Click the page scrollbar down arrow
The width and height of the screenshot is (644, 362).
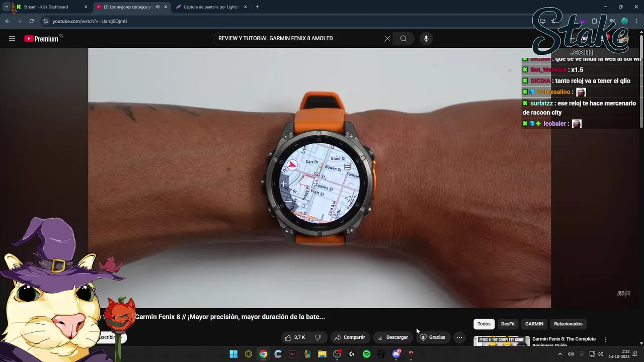pyautogui.click(x=641, y=343)
